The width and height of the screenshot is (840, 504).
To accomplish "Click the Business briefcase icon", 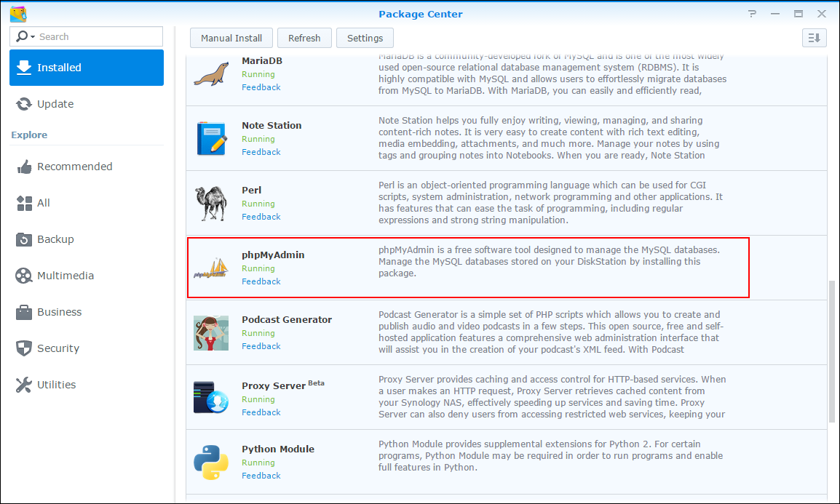I will coord(23,312).
